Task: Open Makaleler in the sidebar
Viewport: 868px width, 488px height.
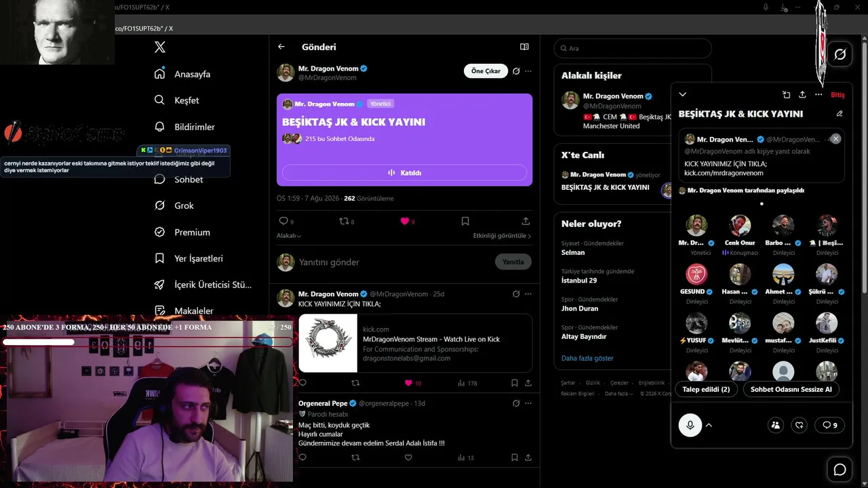Action: click(x=184, y=311)
